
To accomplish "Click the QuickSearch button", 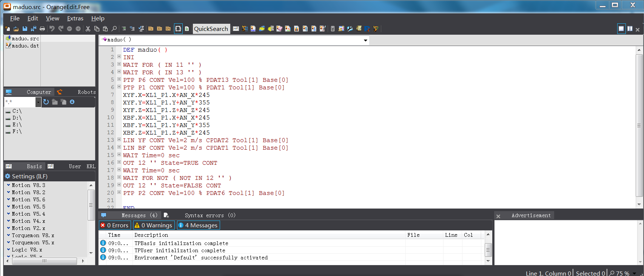I will pyautogui.click(x=211, y=29).
